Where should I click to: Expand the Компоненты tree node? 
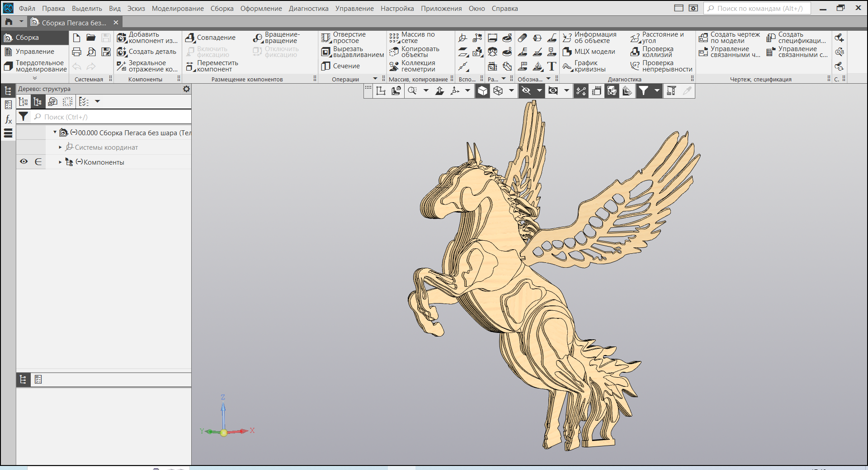60,162
